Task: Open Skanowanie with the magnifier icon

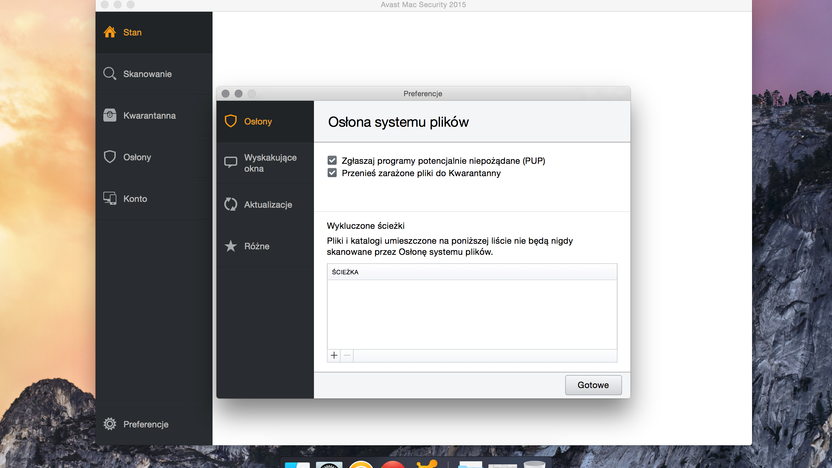Action: (x=154, y=74)
